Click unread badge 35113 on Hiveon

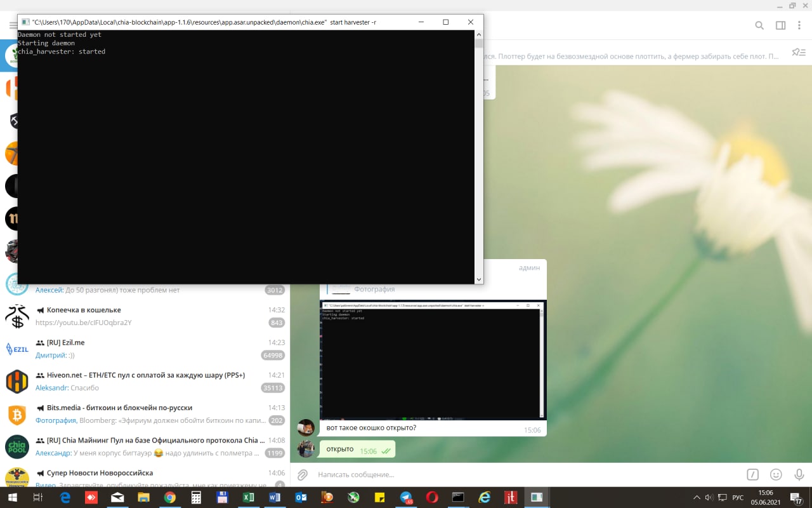pos(273,388)
